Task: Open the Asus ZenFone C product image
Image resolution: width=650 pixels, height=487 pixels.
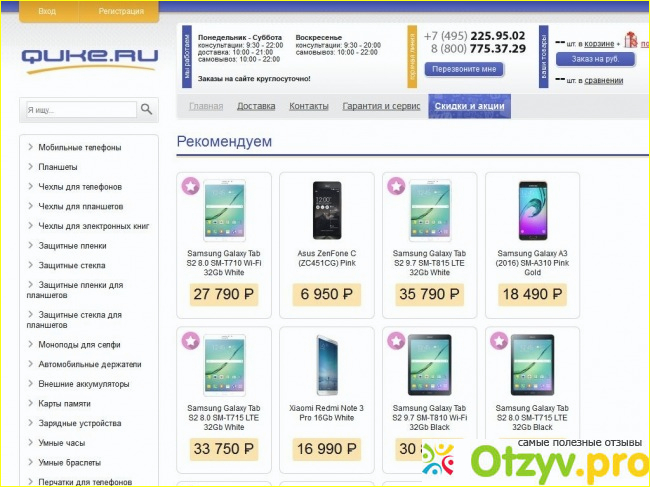Action: pos(327,210)
